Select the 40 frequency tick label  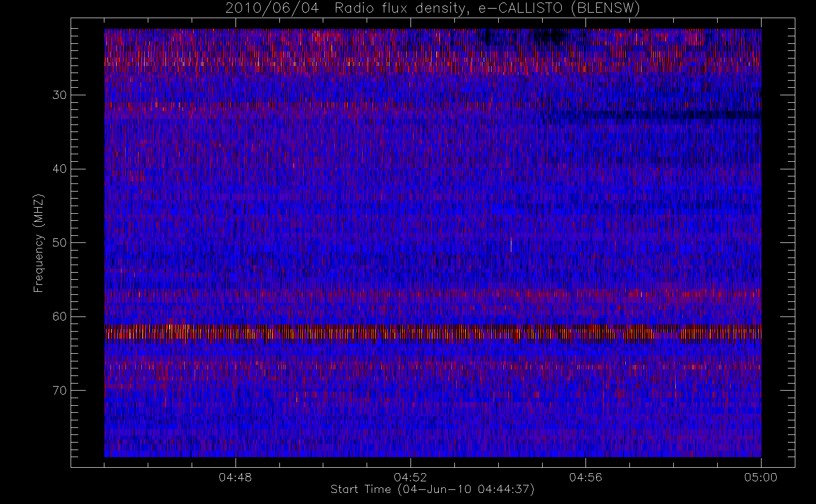click(x=60, y=169)
